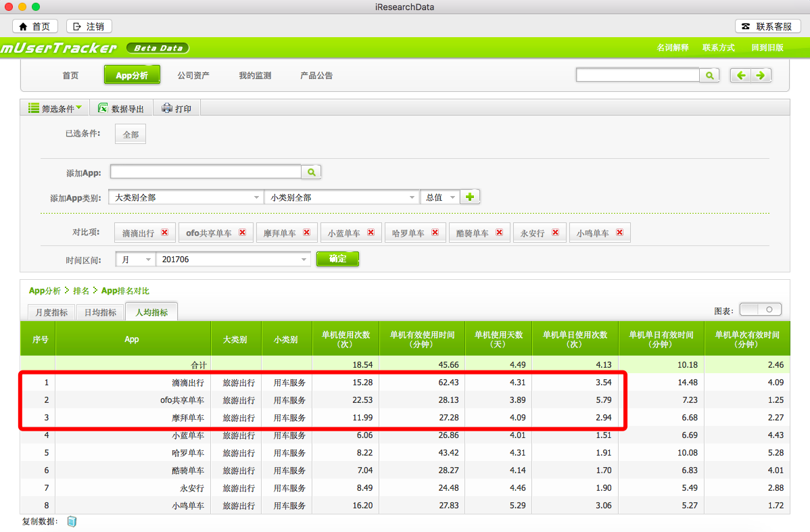810x532 pixels.
Task: Open the 公司资产 tab
Action: coord(193,76)
